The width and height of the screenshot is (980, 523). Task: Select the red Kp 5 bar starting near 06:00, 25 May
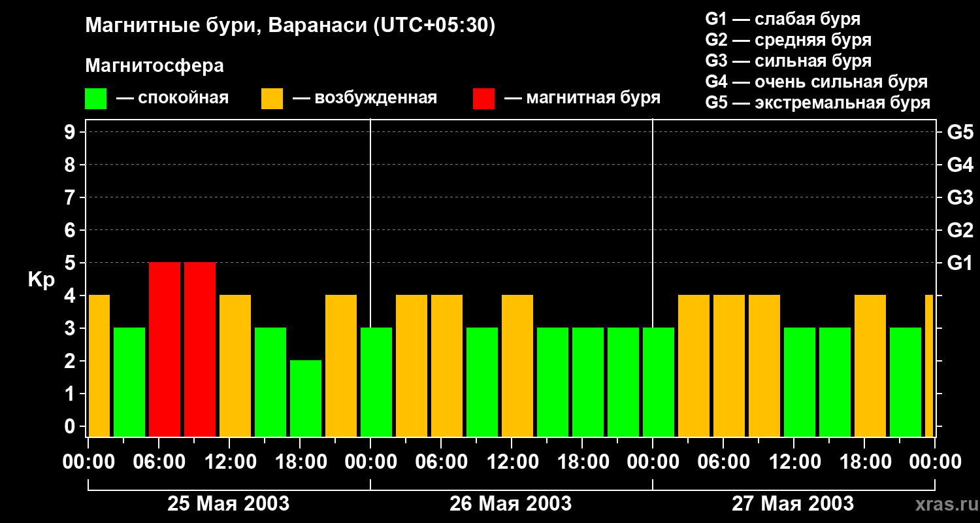tap(165, 349)
